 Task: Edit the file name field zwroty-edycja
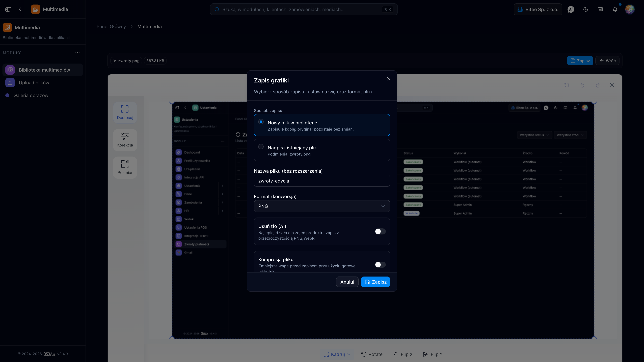click(322, 181)
